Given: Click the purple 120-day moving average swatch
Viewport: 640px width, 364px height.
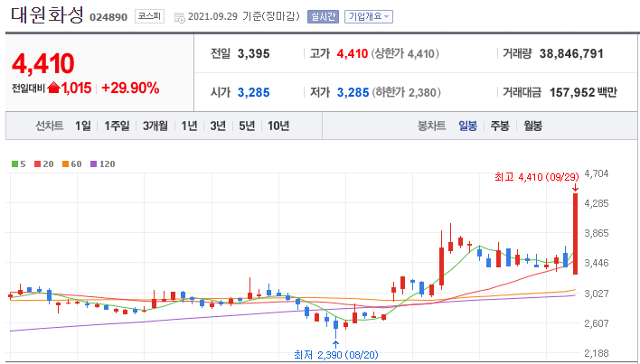Looking at the screenshot, I should (x=93, y=164).
